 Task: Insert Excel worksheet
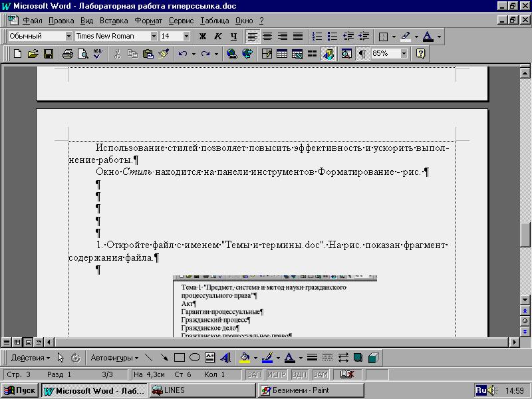point(297,54)
